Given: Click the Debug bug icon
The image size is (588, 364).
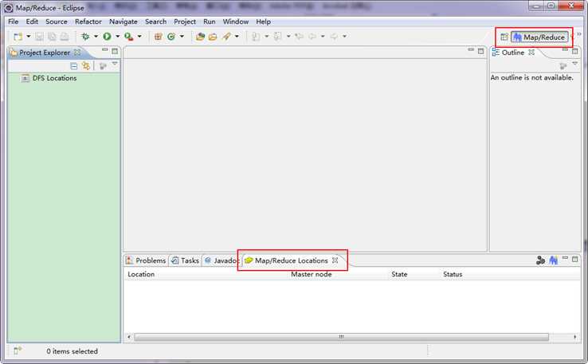Looking at the screenshot, I should point(85,37).
